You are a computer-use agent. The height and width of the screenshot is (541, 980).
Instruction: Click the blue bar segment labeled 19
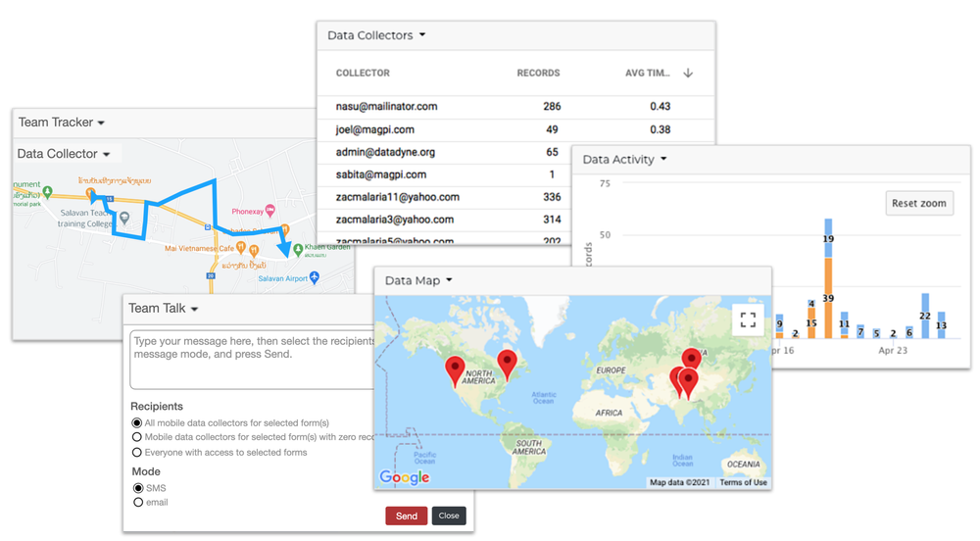[x=828, y=238]
